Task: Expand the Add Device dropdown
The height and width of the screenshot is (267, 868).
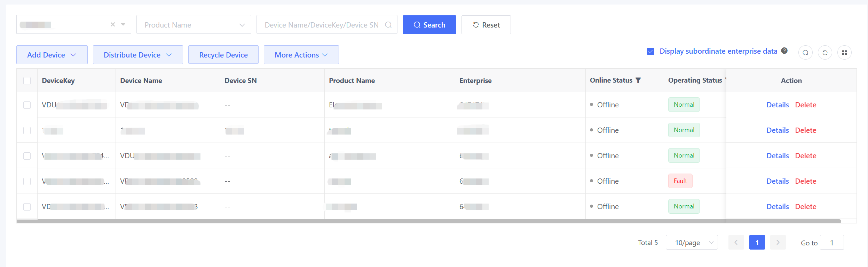Action: (52, 55)
